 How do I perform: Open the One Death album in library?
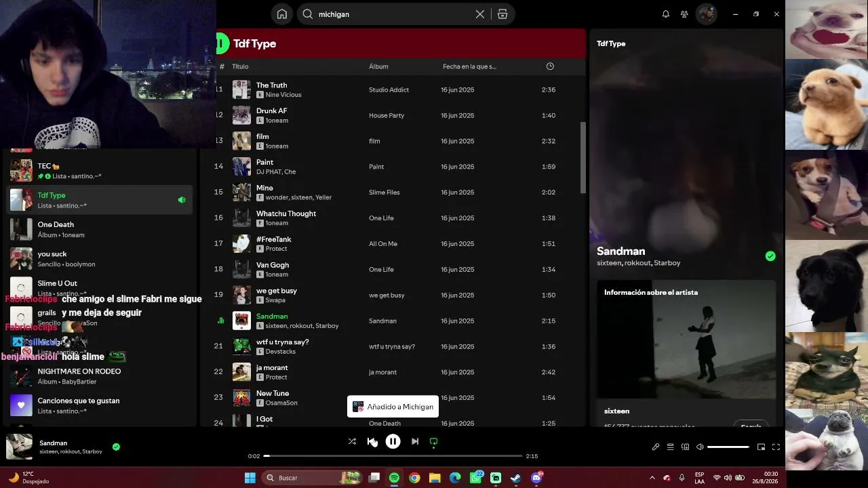pos(100,229)
